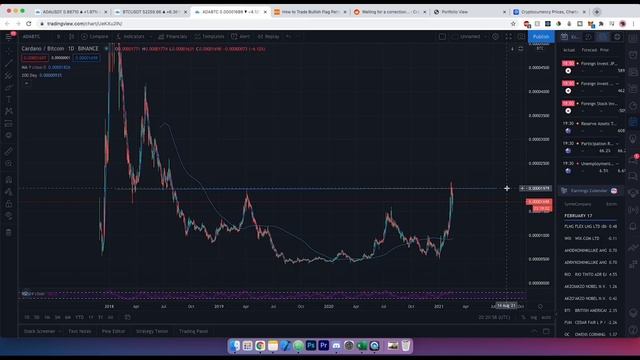Start Bar Replay mode
The width and height of the screenshot is (640, 360).
coord(269,37)
